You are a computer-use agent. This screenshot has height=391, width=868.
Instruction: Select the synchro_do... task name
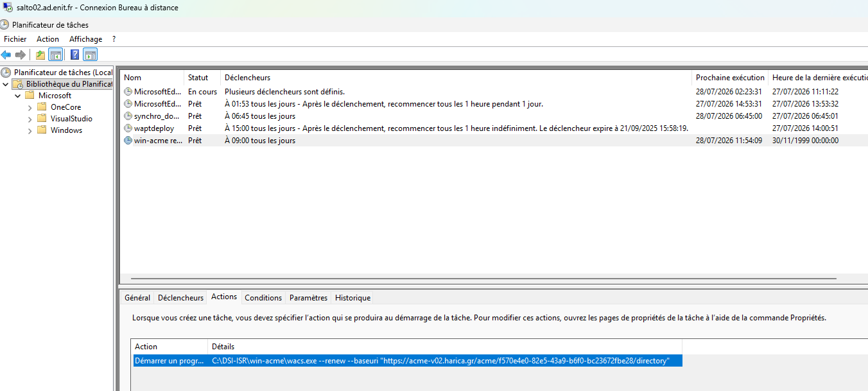click(x=157, y=116)
